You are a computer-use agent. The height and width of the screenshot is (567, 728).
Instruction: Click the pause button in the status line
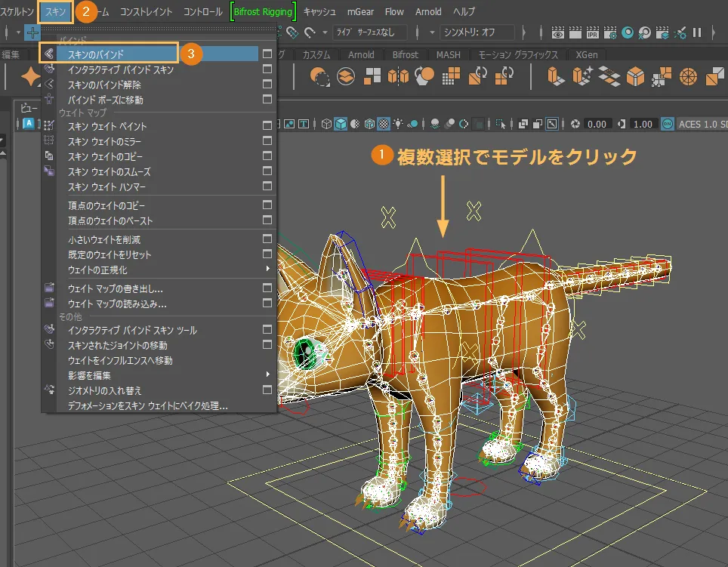click(x=697, y=33)
